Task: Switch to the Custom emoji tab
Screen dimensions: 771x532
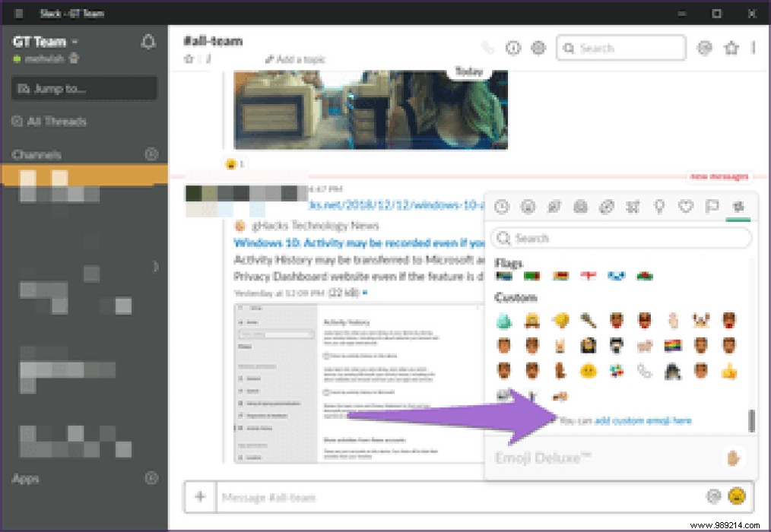Action: [738, 206]
